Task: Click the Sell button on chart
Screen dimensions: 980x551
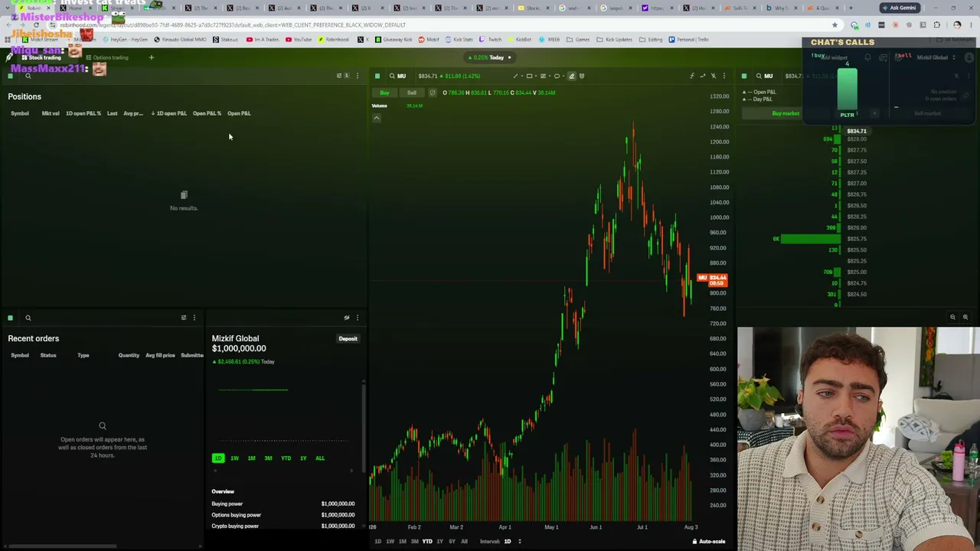Action: (412, 93)
